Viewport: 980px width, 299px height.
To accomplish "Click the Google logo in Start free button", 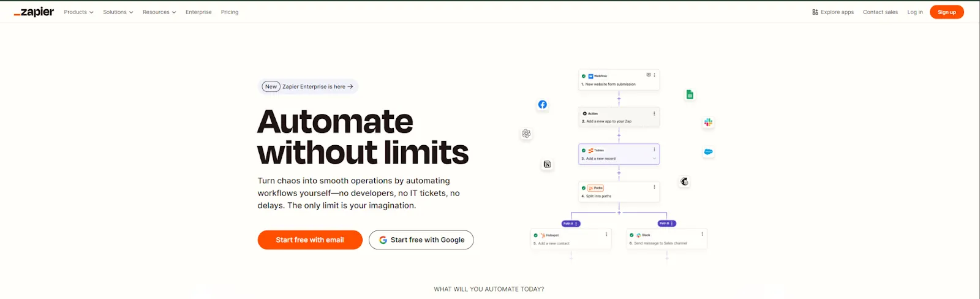I will coord(383,240).
